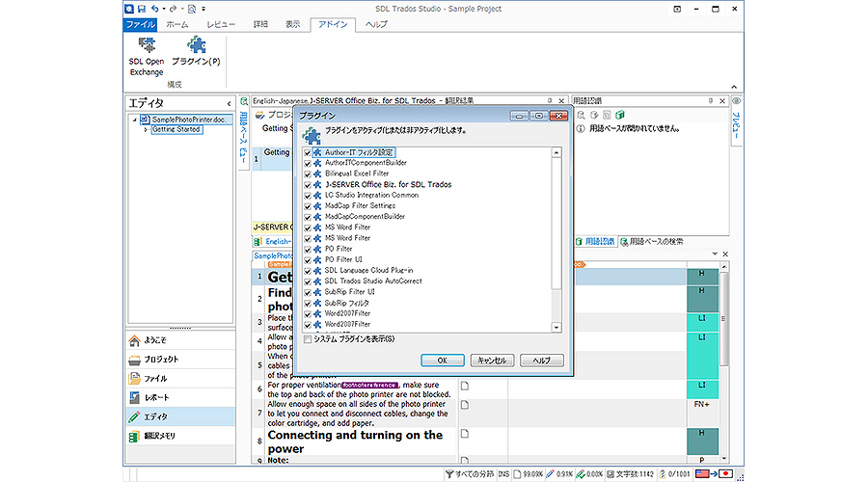Screen dimensions: 868x482
Task: Click キャンセル in plugin dialog
Action: (492, 361)
